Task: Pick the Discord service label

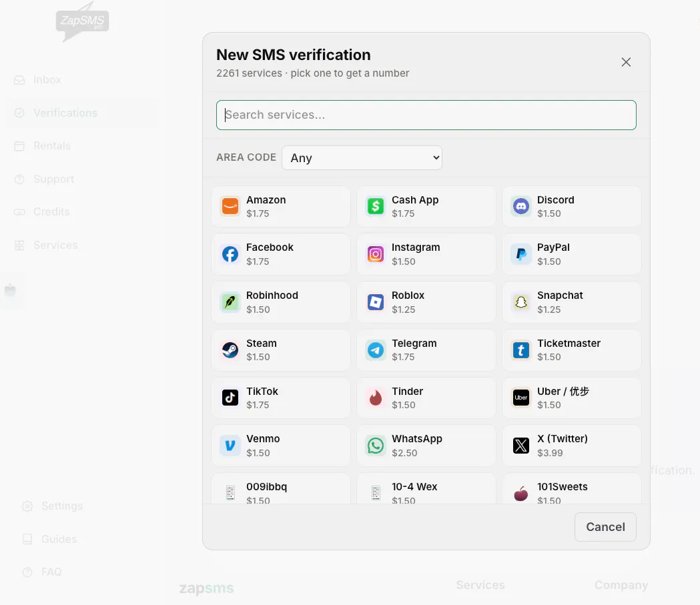Action: tap(556, 200)
